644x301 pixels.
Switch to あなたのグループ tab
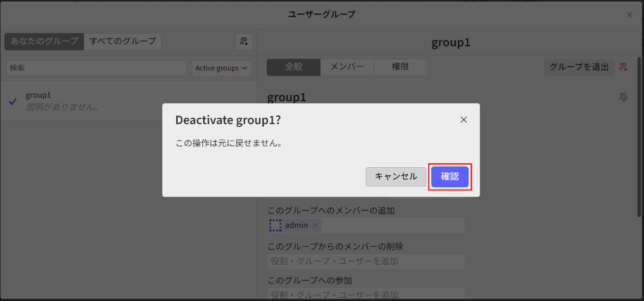point(44,41)
